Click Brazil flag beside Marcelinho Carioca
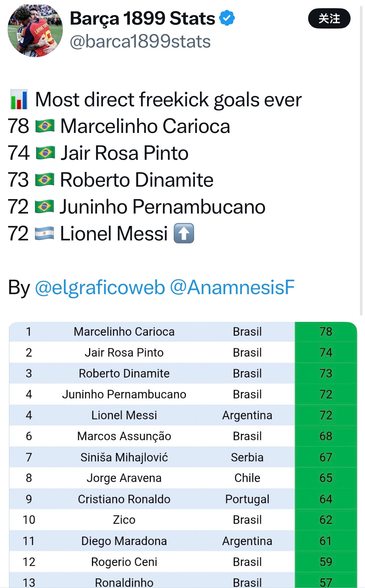The image size is (365, 588). coord(45,126)
